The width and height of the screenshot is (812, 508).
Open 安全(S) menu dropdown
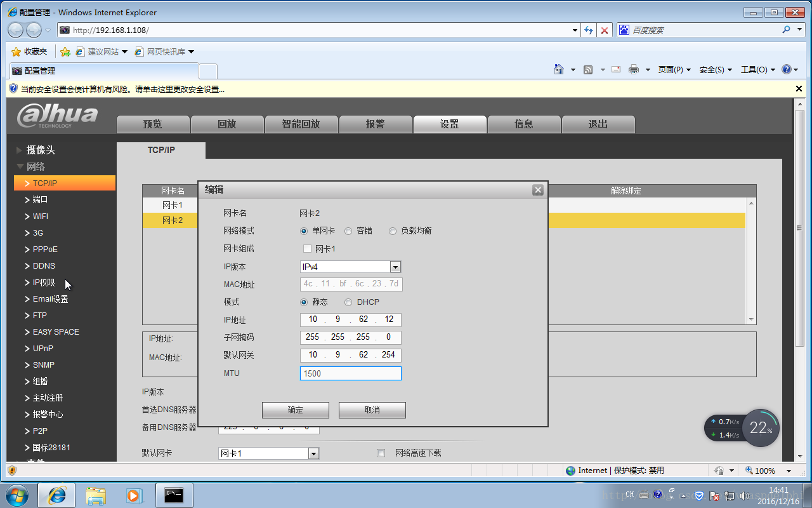coord(716,70)
